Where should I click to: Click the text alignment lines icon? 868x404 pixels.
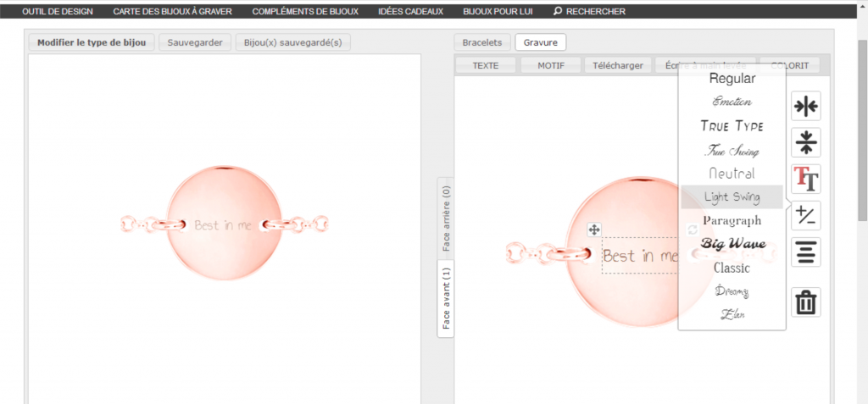(x=805, y=252)
